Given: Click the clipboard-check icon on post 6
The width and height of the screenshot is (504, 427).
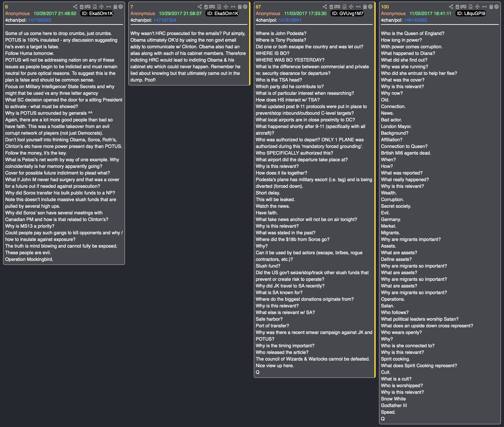Looking at the screenshot, I should 82,7.
